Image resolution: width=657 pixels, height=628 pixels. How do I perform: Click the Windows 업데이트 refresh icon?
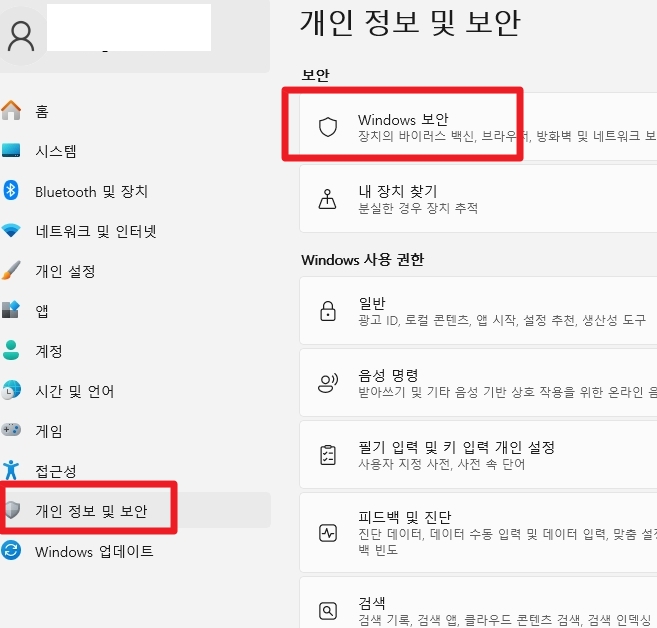pos(12,551)
